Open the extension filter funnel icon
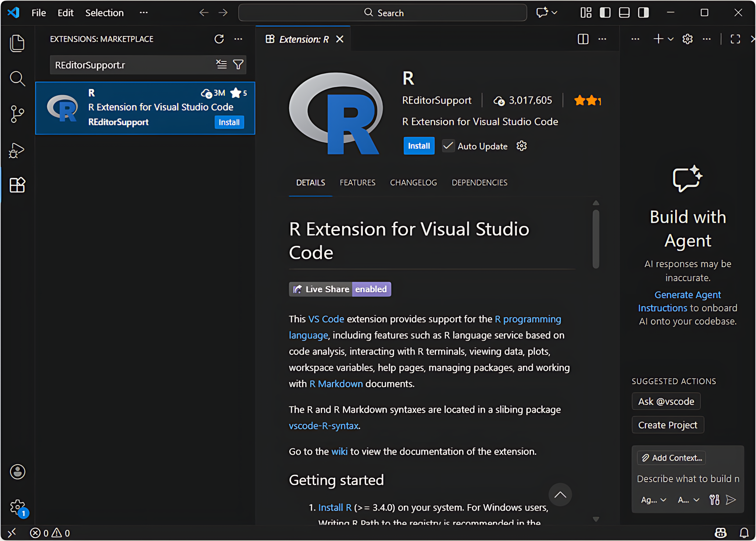The width and height of the screenshot is (756, 541). [x=238, y=64]
